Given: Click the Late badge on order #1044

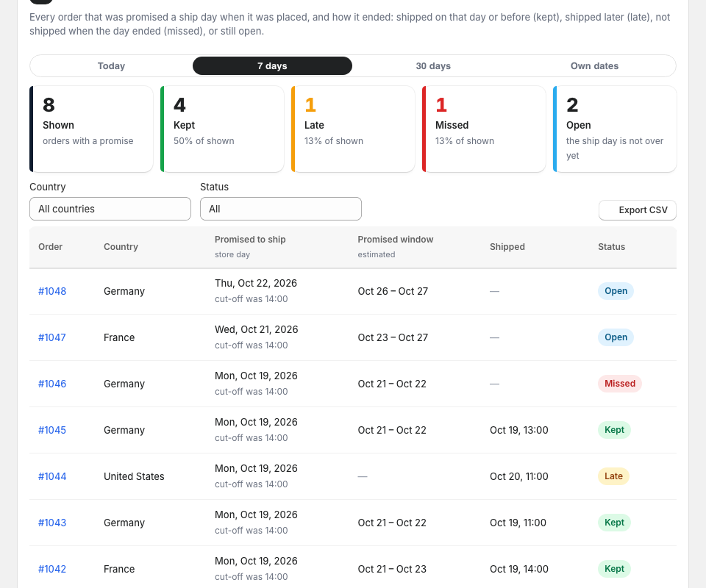Looking at the screenshot, I should (613, 476).
